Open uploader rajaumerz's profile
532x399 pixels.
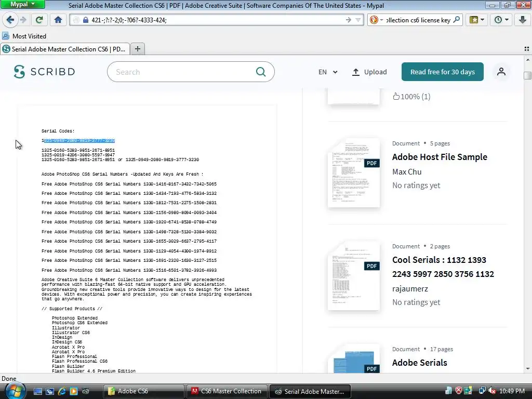point(410,289)
